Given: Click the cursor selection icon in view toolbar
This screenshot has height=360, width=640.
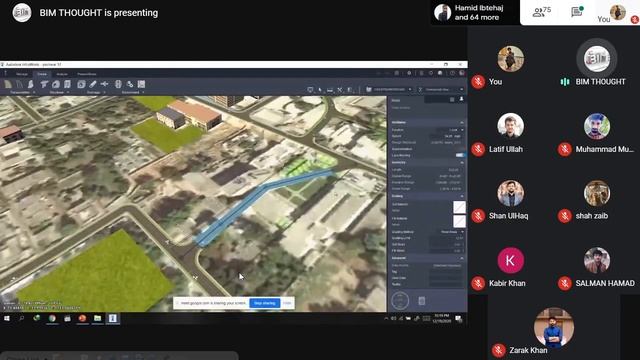Looking at the screenshot, I should 320,89.
